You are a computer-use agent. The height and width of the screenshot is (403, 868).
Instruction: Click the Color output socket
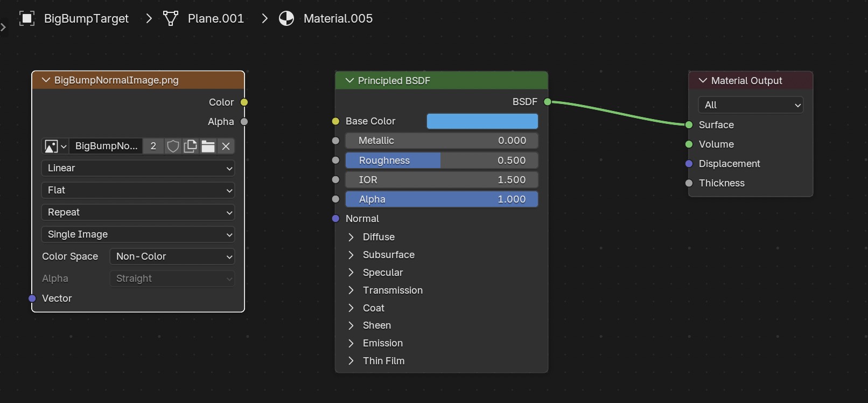coord(244,102)
